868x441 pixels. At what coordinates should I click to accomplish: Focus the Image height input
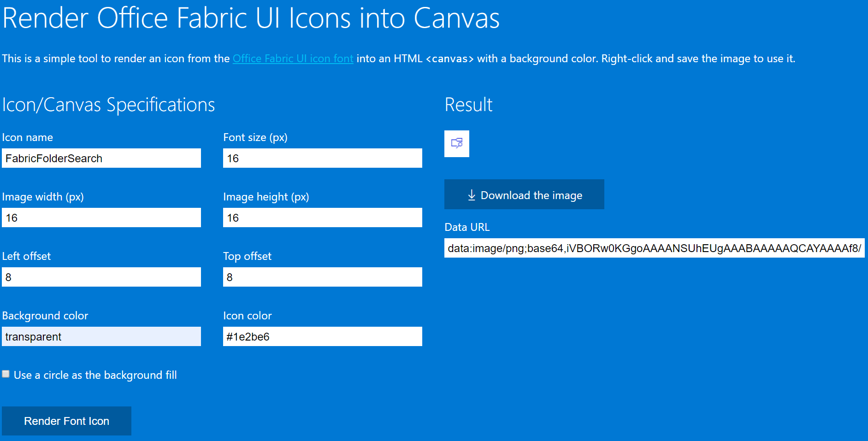coord(322,218)
